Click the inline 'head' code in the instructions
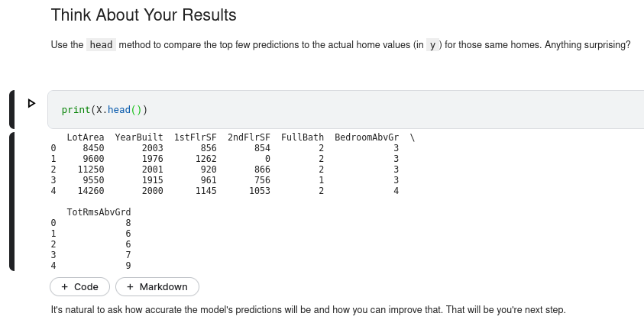This screenshot has width=644, height=323. pyautogui.click(x=101, y=45)
